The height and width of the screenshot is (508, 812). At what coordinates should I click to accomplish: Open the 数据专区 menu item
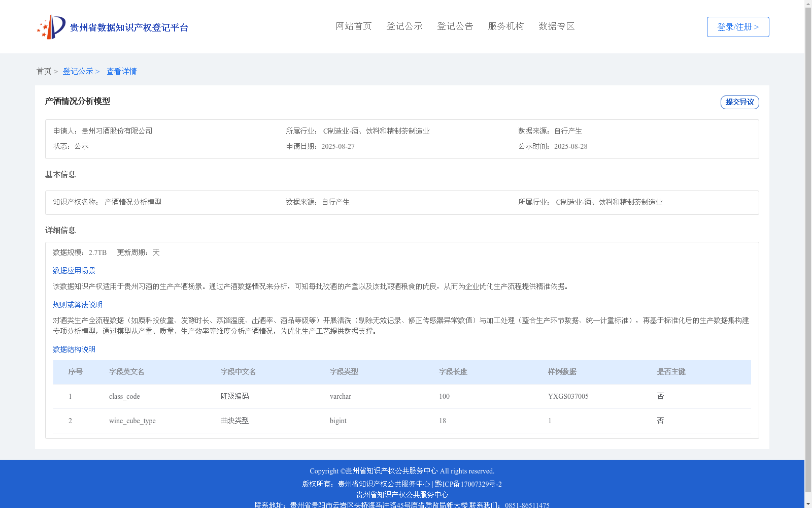click(x=557, y=26)
